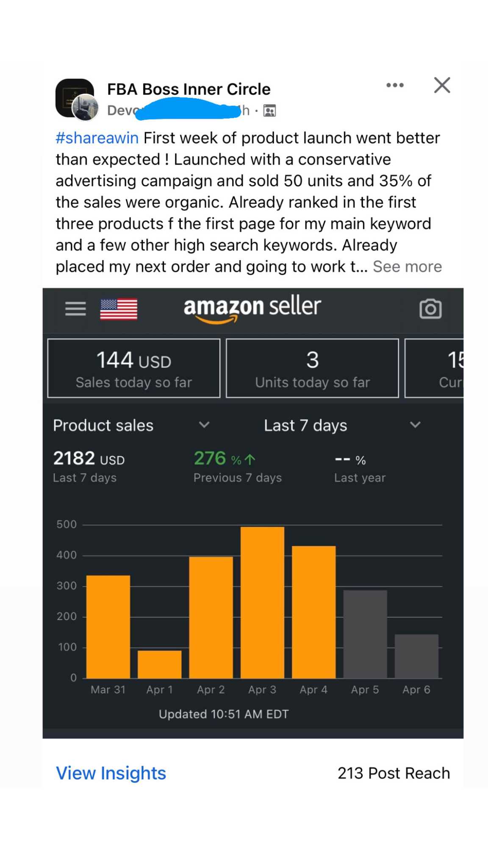Open the FBA Boss Inner Circle group name

(189, 89)
